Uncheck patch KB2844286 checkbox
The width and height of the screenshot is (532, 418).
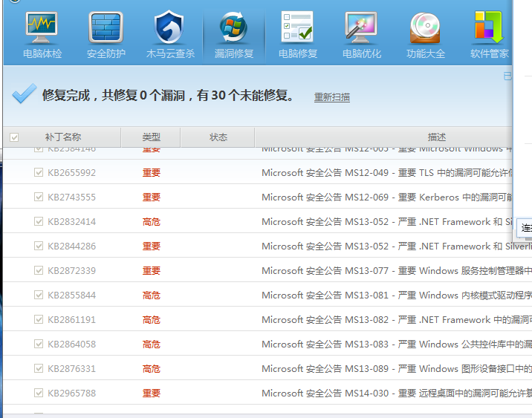coord(39,246)
